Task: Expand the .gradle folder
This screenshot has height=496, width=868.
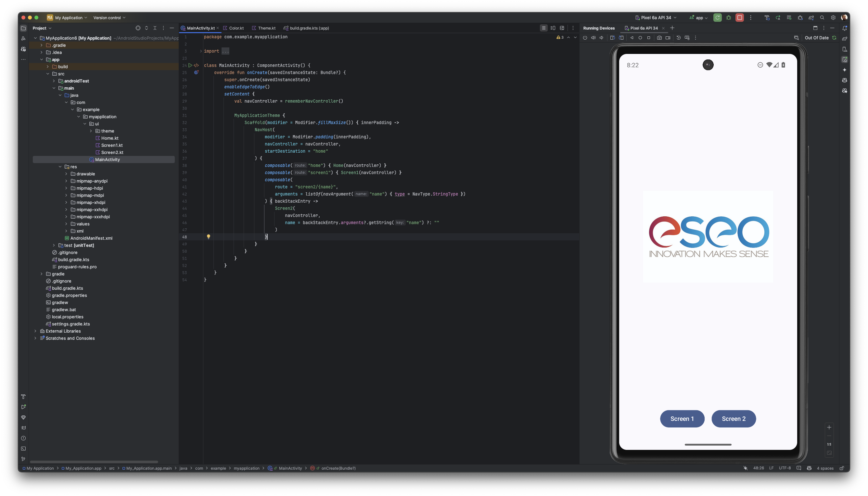Action: [x=42, y=45]
